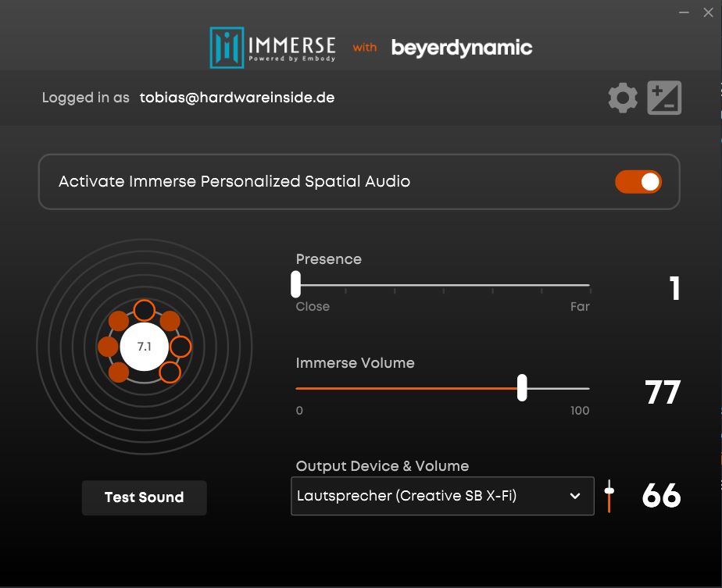
Task: Play the Test Sound
Action: click(144, 497)
